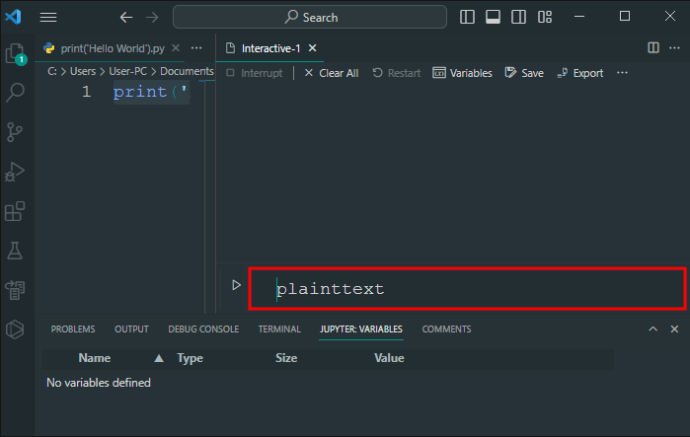The width and height of the screenshot is (690, 437).
Task: Open the Variables view from the toolbar
Action: click(x=462, y=73)
